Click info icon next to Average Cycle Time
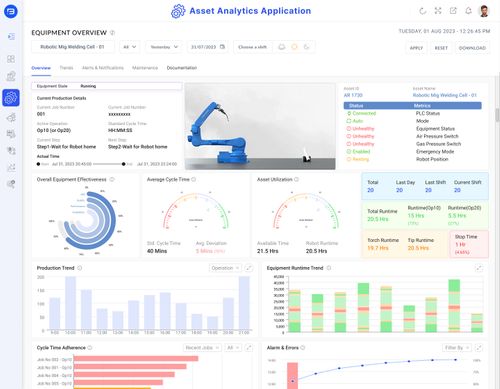Viewport: 500px width, 389px height. (x=194, y=179)
